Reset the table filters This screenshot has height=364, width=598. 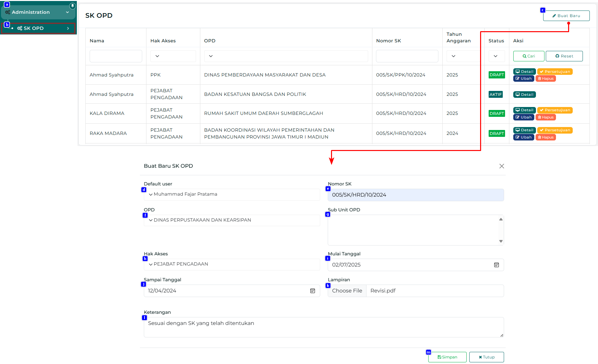pos(564,56)
